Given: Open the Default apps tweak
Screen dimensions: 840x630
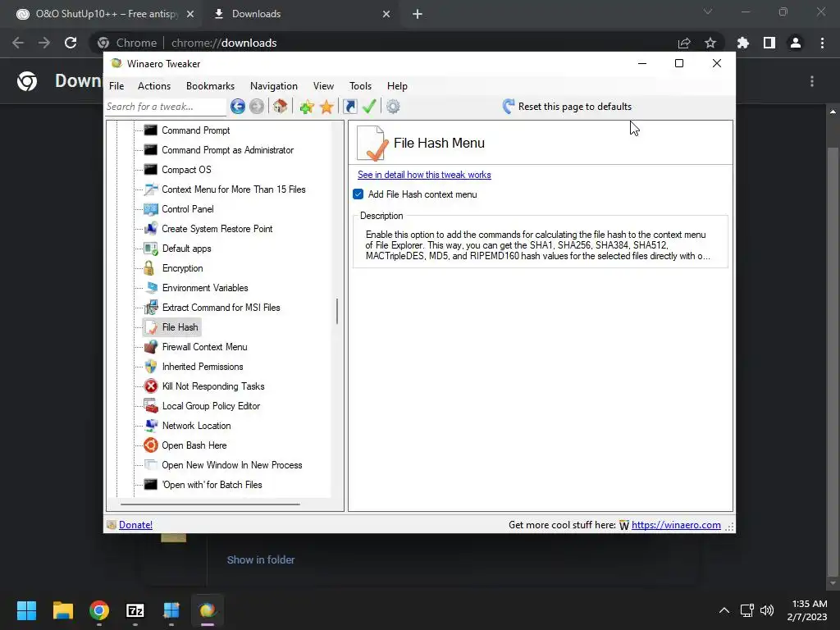Looking at the screenshot, I should pyautogui.click(x=186, y=249).
